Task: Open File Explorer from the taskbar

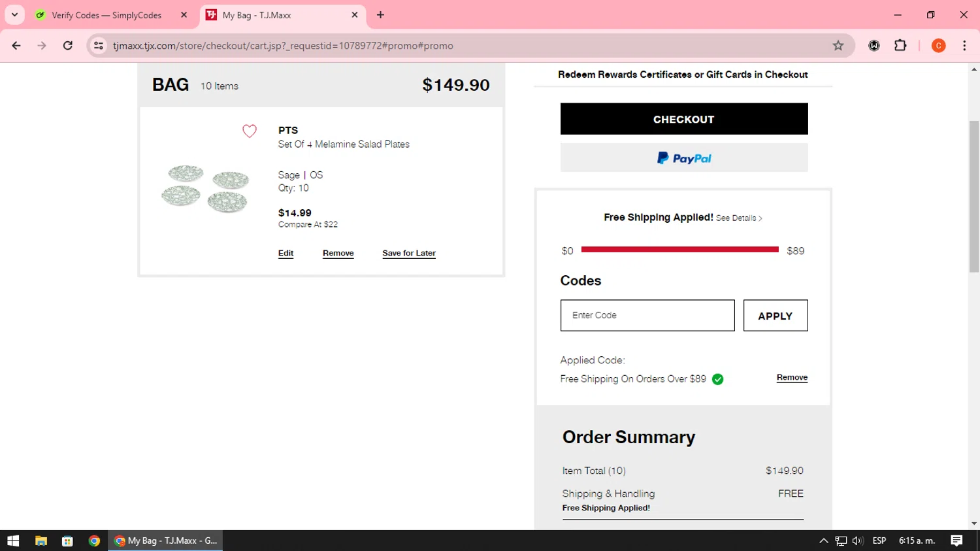Action: point(41,541)
